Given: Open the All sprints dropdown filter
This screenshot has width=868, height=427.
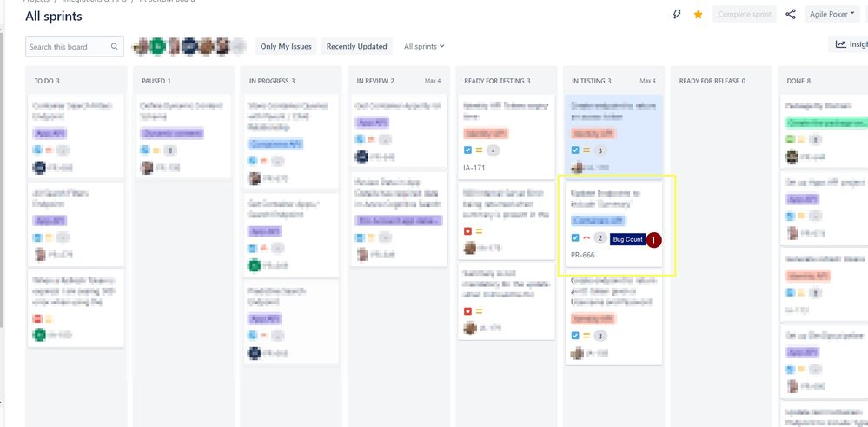Looking at the screenshot, I should pyautogui.click(x=424, y=46).
